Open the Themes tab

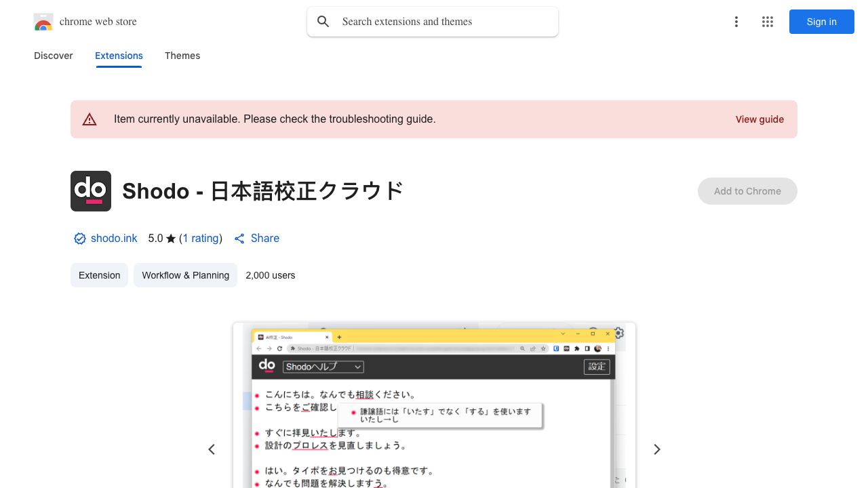(182, 56)
